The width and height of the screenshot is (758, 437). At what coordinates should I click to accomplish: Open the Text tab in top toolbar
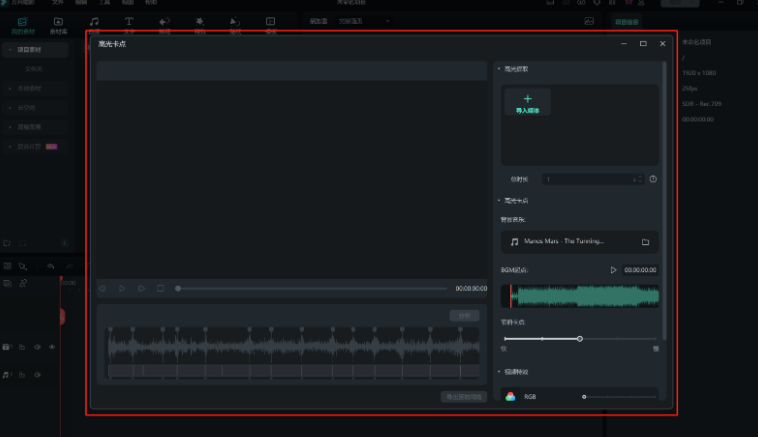129,24
